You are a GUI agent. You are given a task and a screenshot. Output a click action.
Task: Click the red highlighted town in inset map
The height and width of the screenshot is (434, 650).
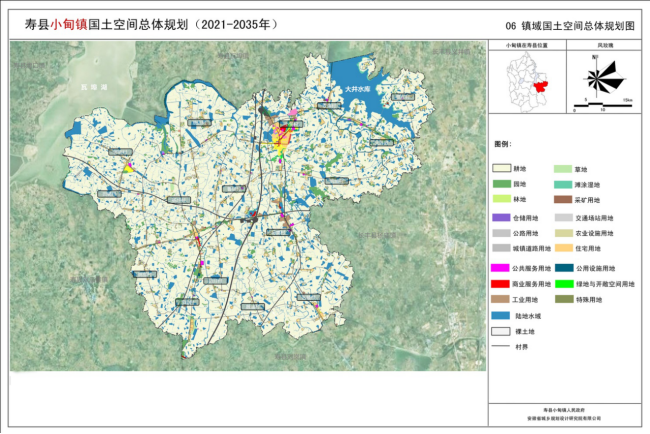[x=543, y=85]
